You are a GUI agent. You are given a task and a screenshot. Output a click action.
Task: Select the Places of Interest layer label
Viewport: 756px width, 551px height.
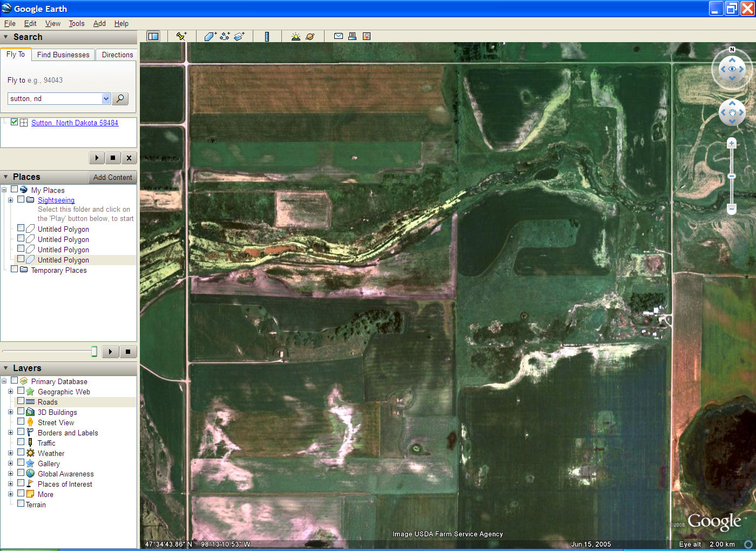tap(65, 484)
